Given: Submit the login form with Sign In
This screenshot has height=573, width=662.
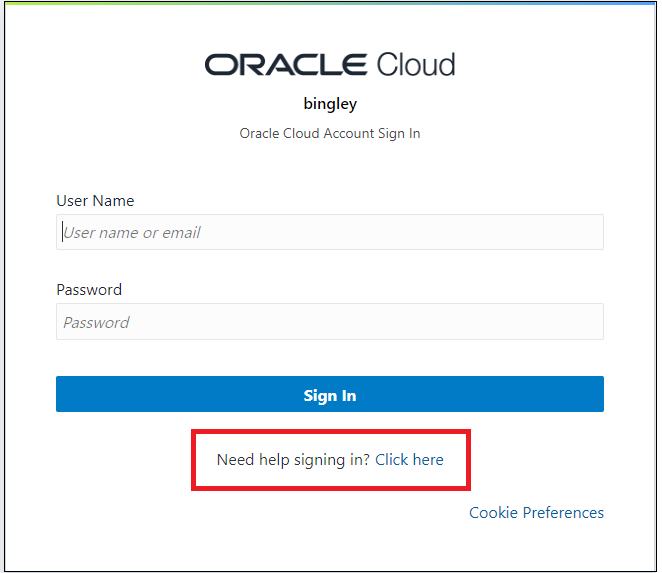Looking at the screenshot, I should 330,395.
